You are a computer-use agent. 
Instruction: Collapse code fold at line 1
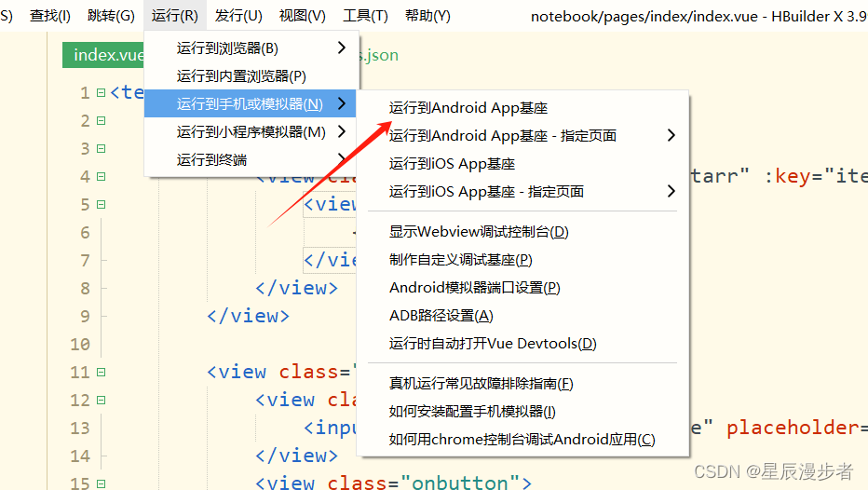click(x=101, y=92)
